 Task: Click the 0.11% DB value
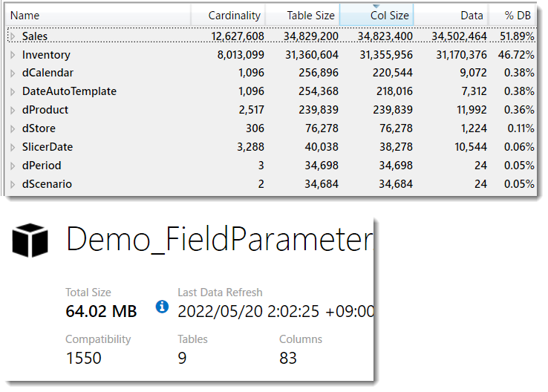coord(521,128)
